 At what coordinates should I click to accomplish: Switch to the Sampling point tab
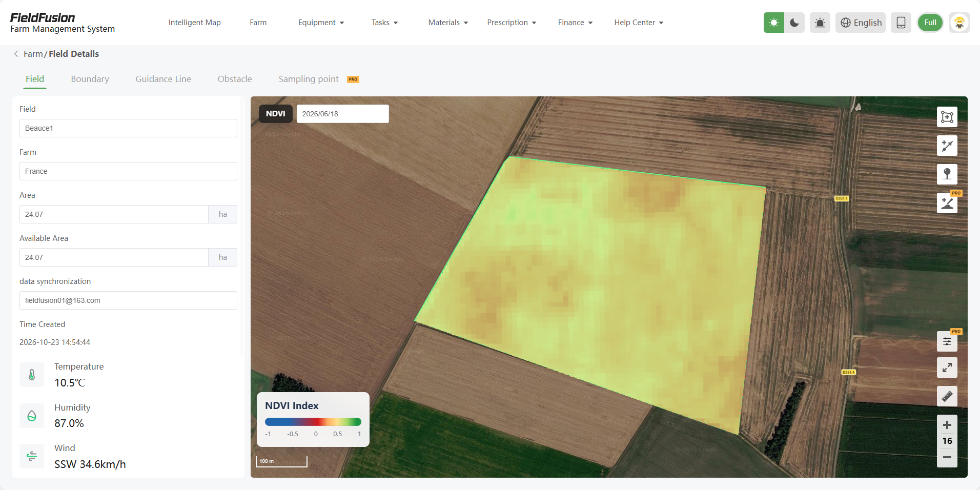point(309,79)
